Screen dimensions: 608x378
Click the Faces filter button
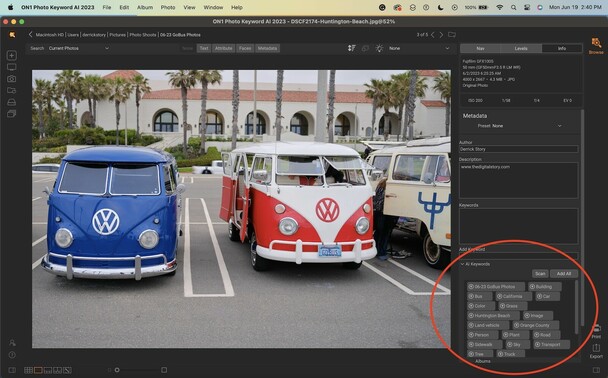(x=245, y=48)
